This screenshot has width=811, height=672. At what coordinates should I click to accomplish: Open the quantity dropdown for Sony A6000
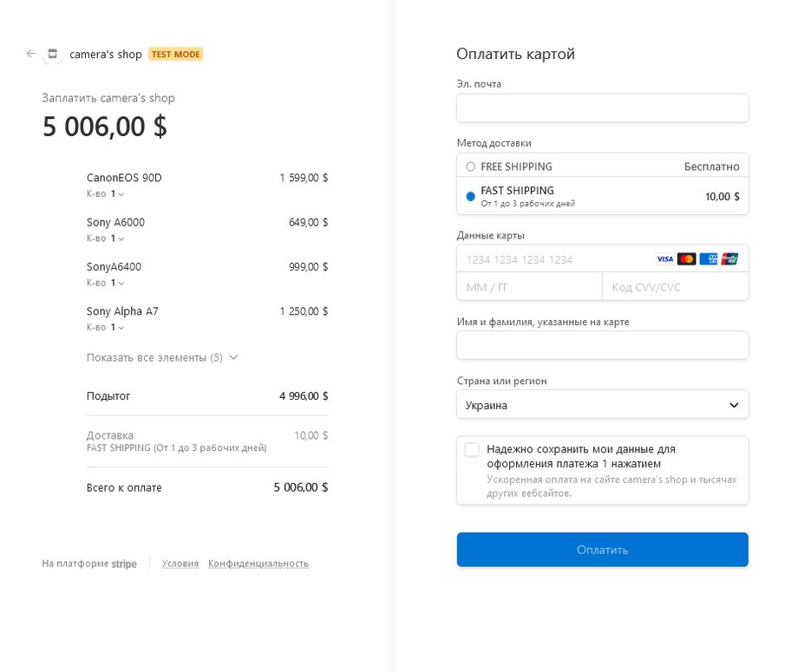tap(117, 238)
